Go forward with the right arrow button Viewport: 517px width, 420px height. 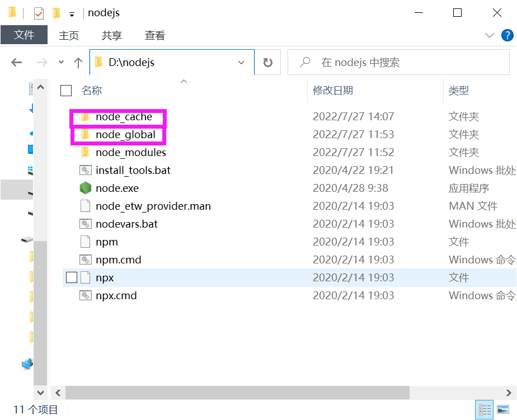point(42,62)
